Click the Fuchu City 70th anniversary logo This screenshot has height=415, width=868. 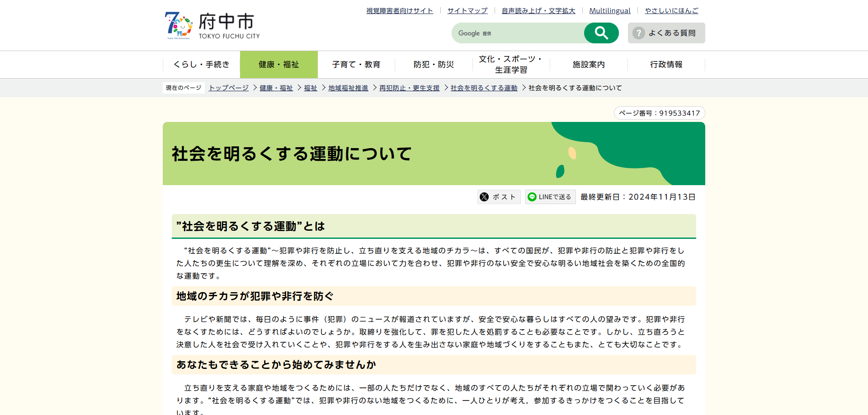(x=179, y=25)
